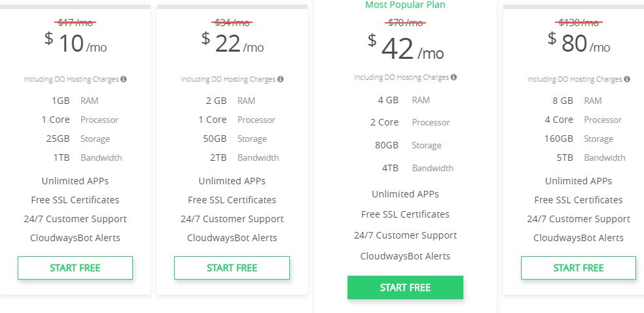Click CloudwaysBot Alerts in the $10 plan

(75, 238)
